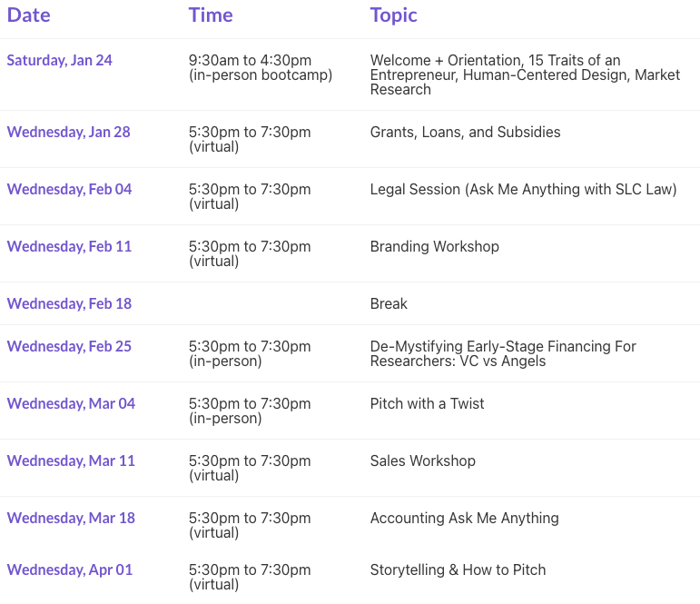Select the Wednesday, Mar 11 date link
Image resolution: width=700 pixels, height=604 pixels.
click(71, 461)
